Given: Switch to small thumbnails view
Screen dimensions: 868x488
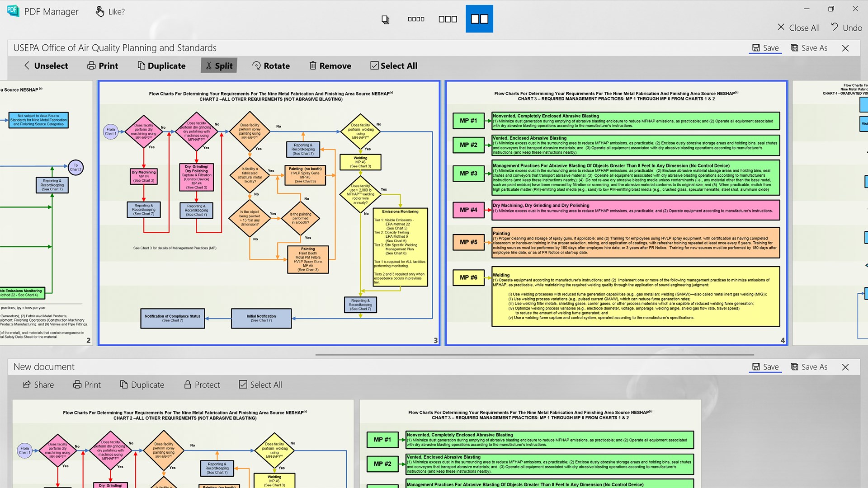Looking at the screenshot, I should click(416, 19).
